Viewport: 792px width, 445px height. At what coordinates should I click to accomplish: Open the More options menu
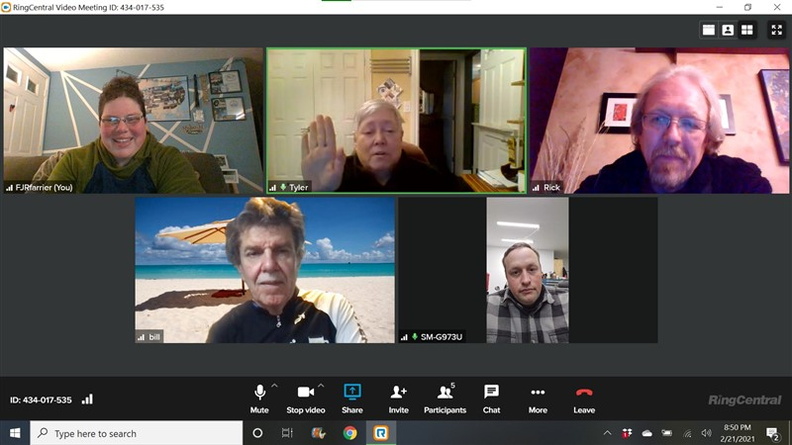click(x=537, y=399)
